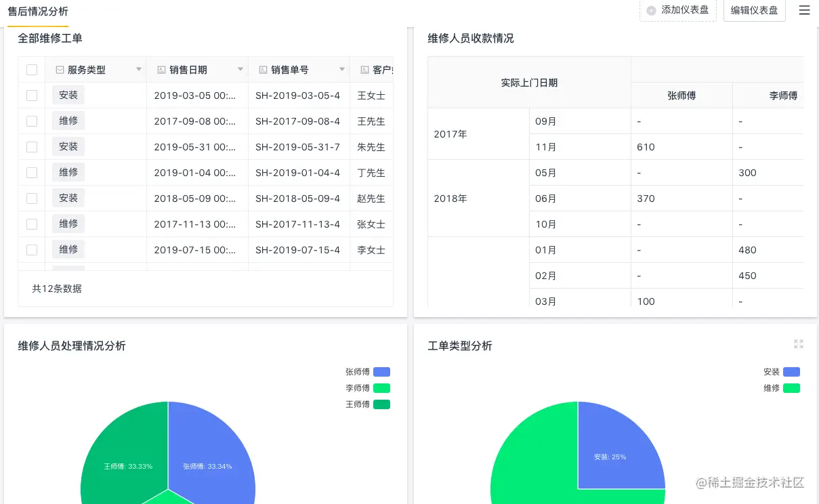Click the 2019-03-05 销售日期 cell
819x504 pixels.
(x=197, y=96)
